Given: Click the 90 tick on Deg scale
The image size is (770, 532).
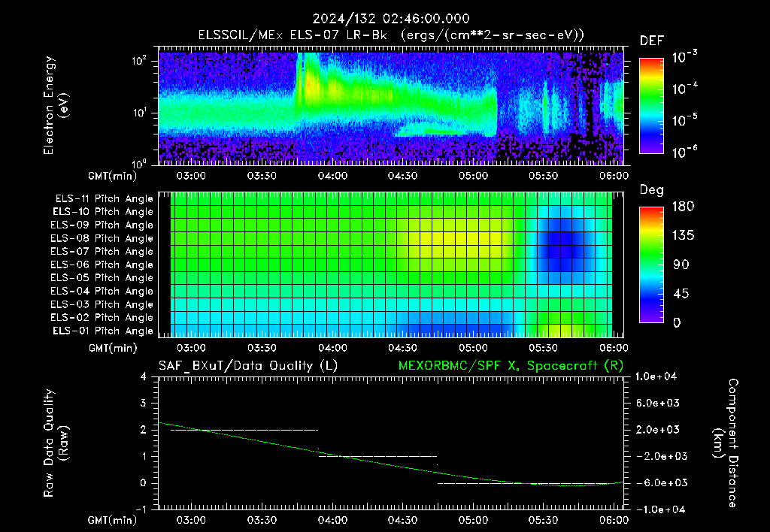Looking at the screenshot, I should [680, 264].
